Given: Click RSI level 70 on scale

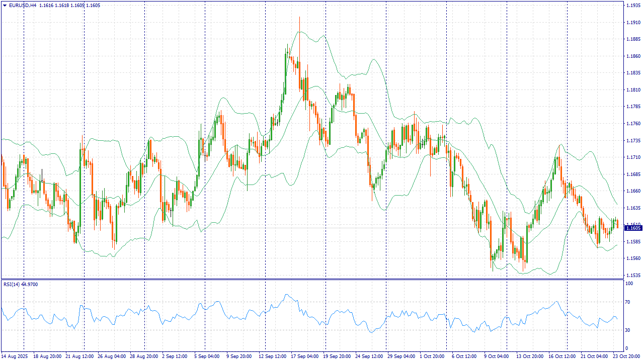Looking at the screenshot, I should tap(627, 302).
